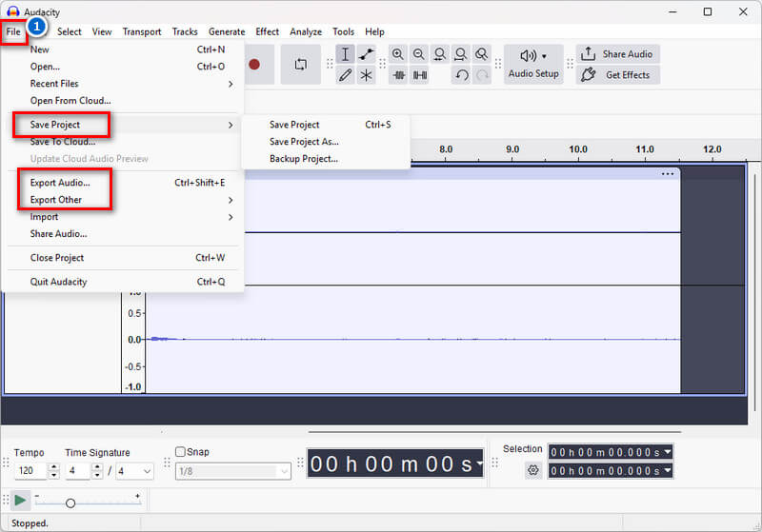
Task: Click the Zoom Out magnifier
Action: (x=418, y=54)
